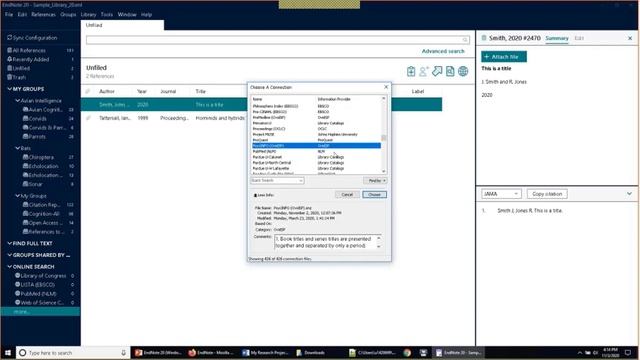Open Library of Congress online search
The height and width of the screenshot is (360, 640).
44,276
